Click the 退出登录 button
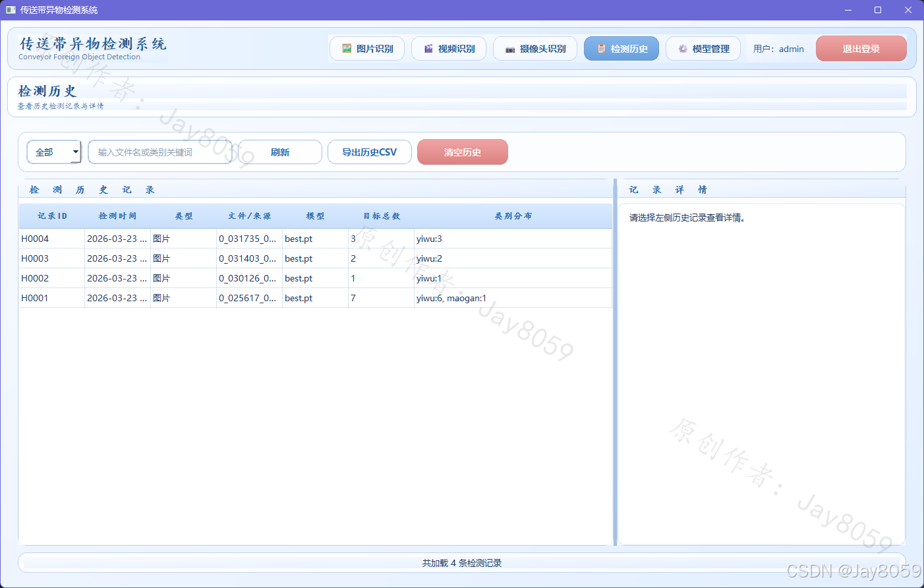Screen dimensions: 924x588 pos(861,49)
